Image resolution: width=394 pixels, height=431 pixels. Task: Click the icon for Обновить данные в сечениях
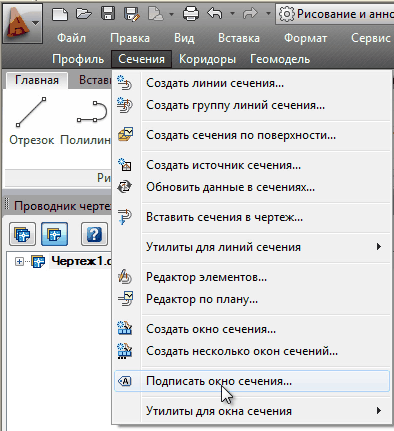(x=125, y=186)
